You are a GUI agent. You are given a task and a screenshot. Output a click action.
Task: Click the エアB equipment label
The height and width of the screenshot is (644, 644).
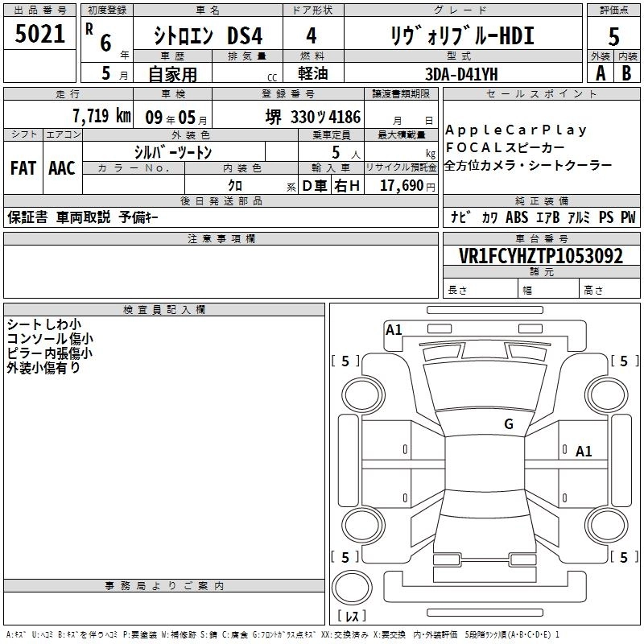[548, 217]
